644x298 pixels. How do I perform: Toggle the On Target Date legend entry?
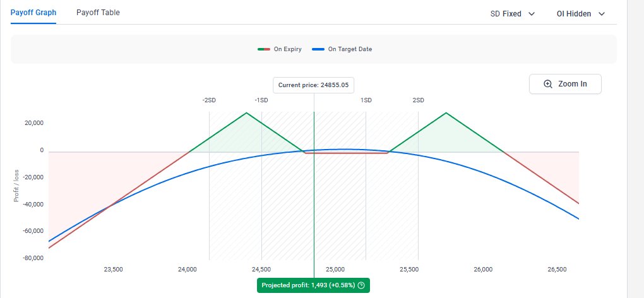coord(342,49)
